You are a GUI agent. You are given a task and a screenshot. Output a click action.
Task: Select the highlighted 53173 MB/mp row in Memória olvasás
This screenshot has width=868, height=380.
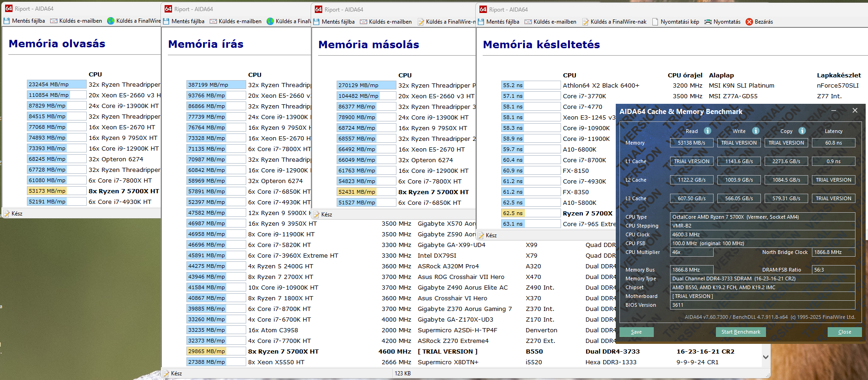[93, 191]
